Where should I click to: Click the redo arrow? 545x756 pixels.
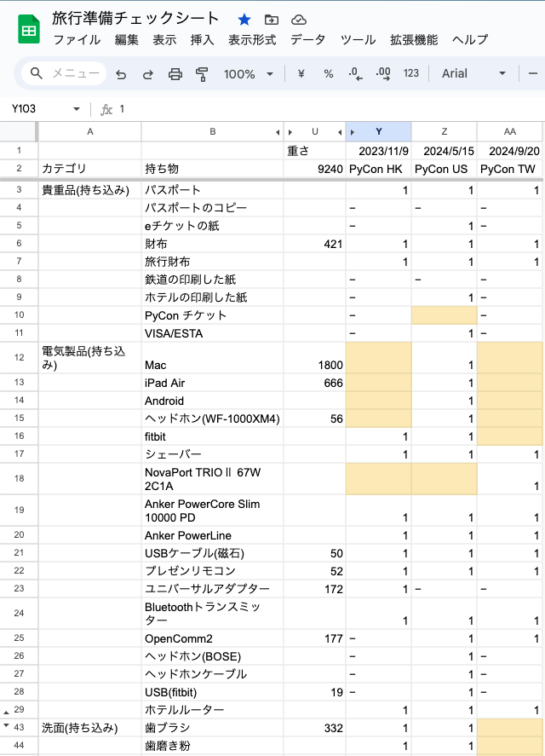coord(147,74)
